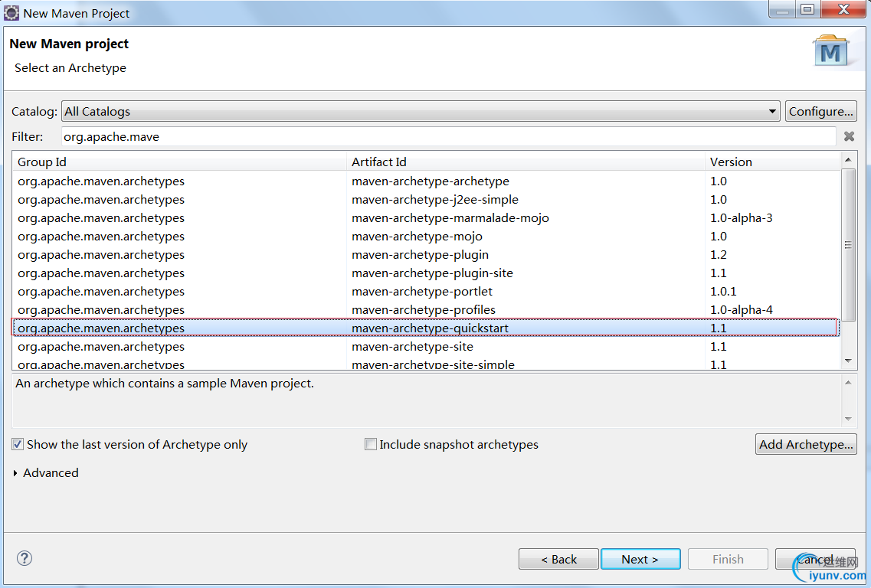
Task: Click the description pane scroll up arrow
Action: point(848,383)
